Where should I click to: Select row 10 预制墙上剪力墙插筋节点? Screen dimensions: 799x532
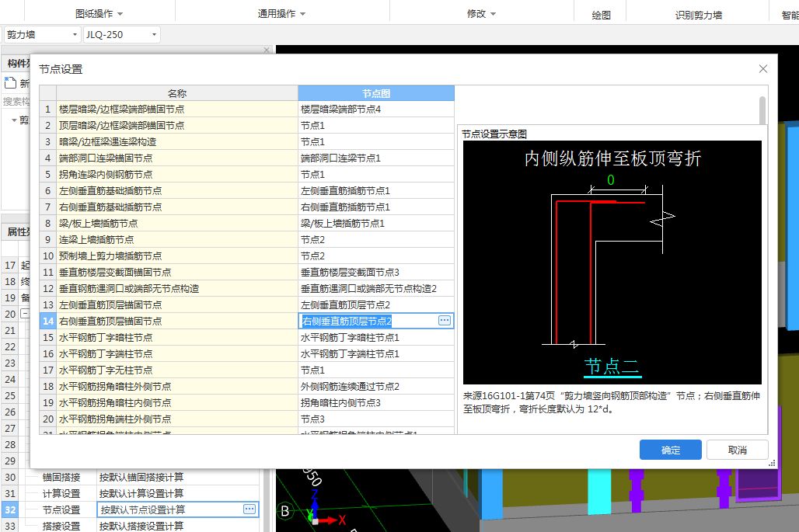176,256
